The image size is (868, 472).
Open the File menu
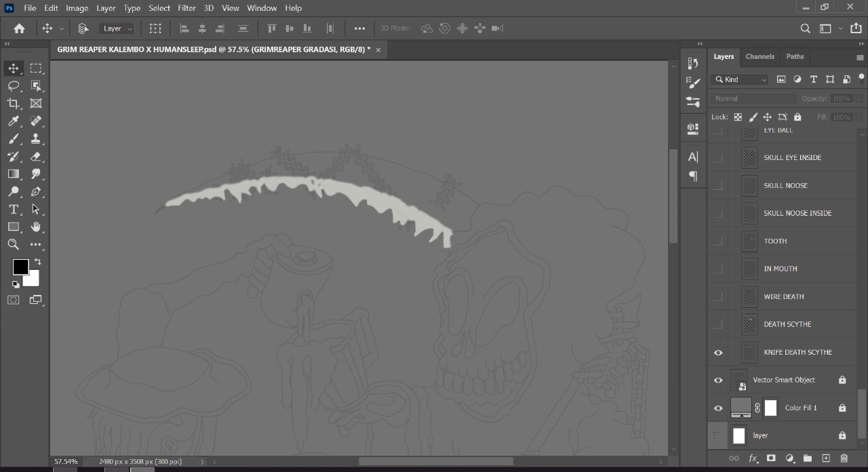30,8
